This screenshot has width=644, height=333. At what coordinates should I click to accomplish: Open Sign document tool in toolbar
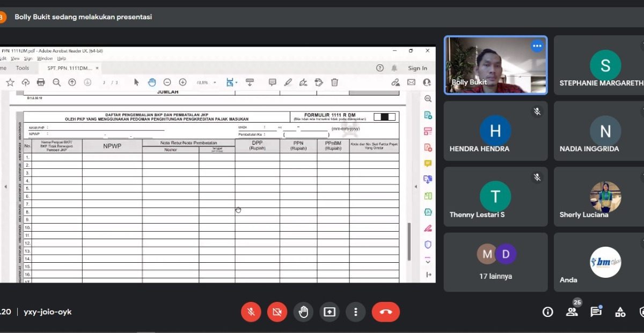303,83
